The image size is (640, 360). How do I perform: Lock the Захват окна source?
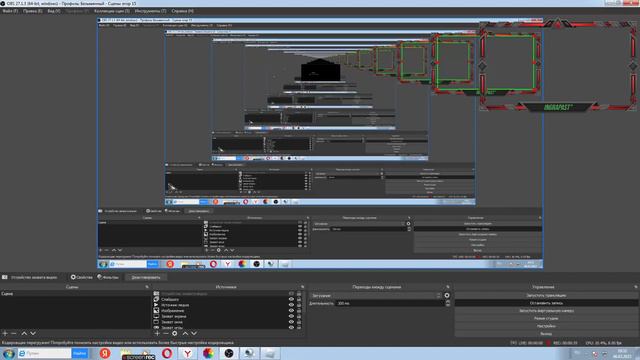tap(299, 322)
